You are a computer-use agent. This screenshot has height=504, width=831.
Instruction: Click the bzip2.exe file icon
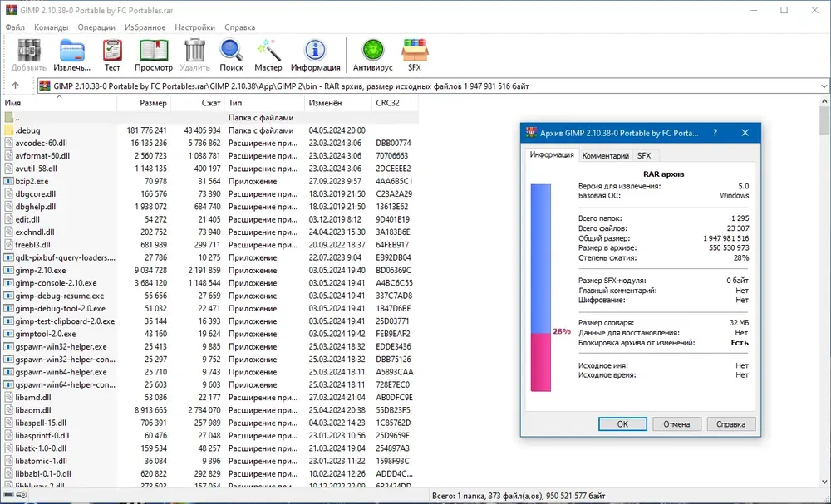[x=8, y=181]
